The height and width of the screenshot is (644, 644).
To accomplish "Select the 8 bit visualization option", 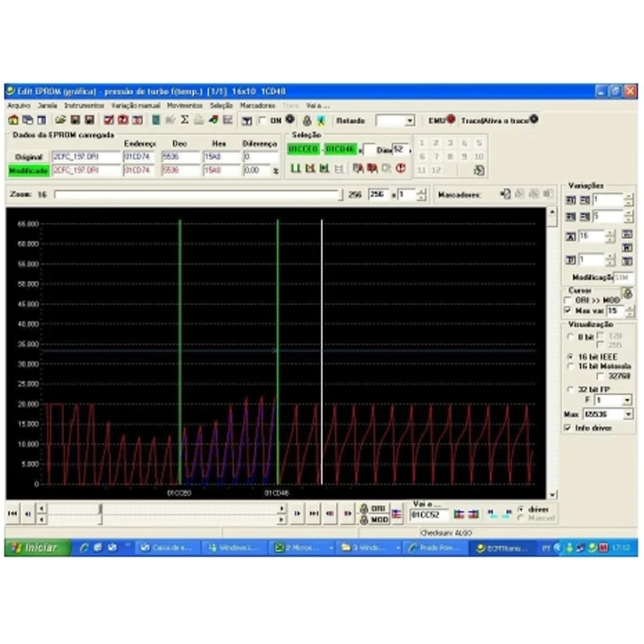I will click(570, 336).
